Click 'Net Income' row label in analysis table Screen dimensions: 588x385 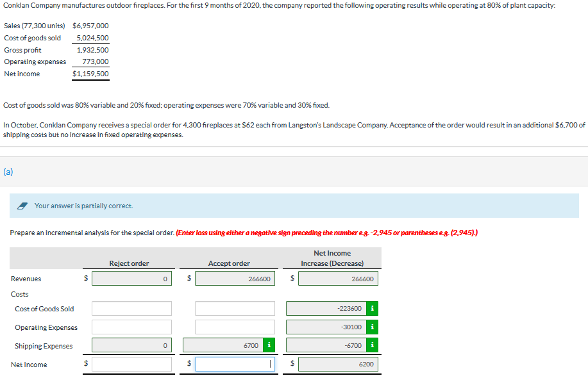tap(29, 365)
